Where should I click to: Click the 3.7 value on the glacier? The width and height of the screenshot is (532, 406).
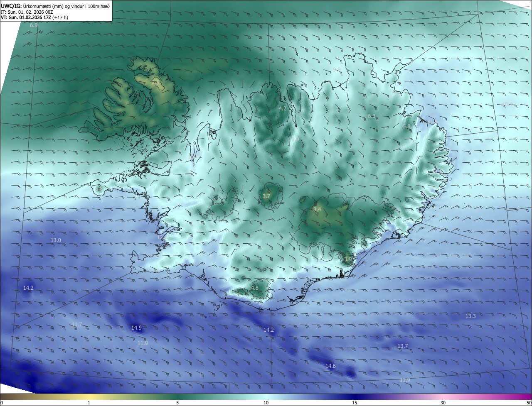coord(266,196)
